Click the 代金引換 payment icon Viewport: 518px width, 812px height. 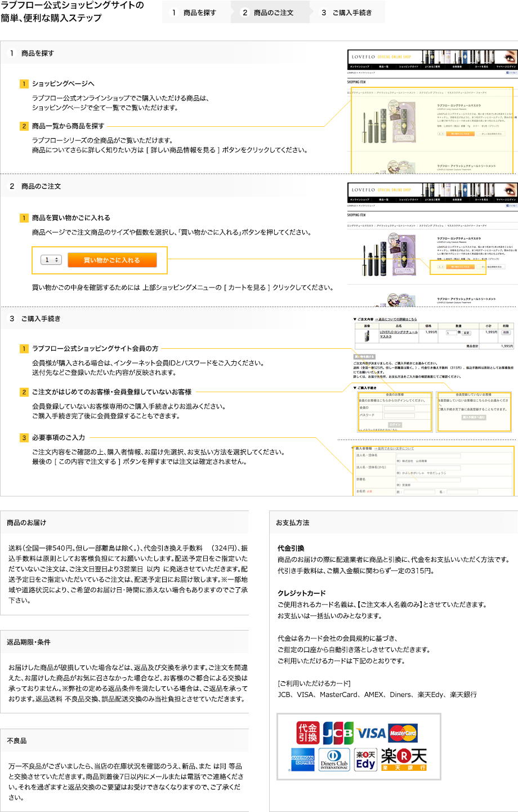coord(308,733)
